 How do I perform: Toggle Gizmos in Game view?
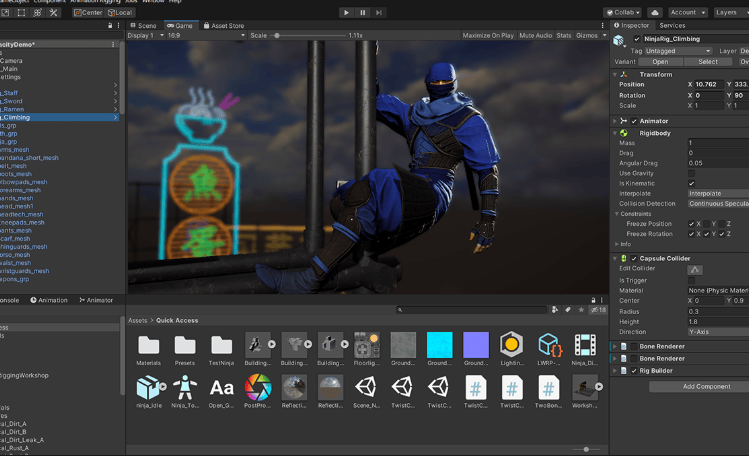587,35
